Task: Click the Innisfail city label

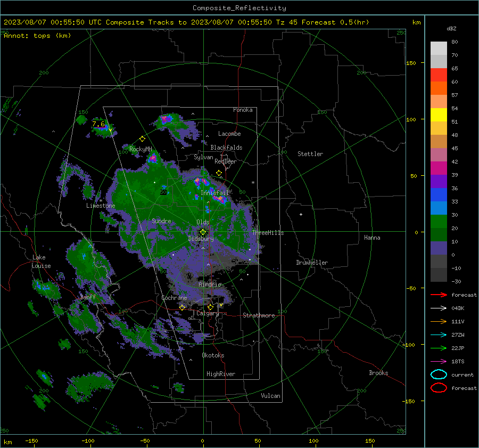Action: 214,193
